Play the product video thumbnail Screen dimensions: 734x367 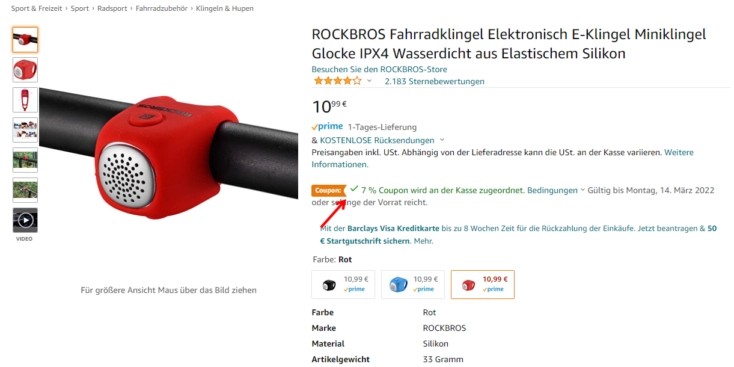coord(25,220)
